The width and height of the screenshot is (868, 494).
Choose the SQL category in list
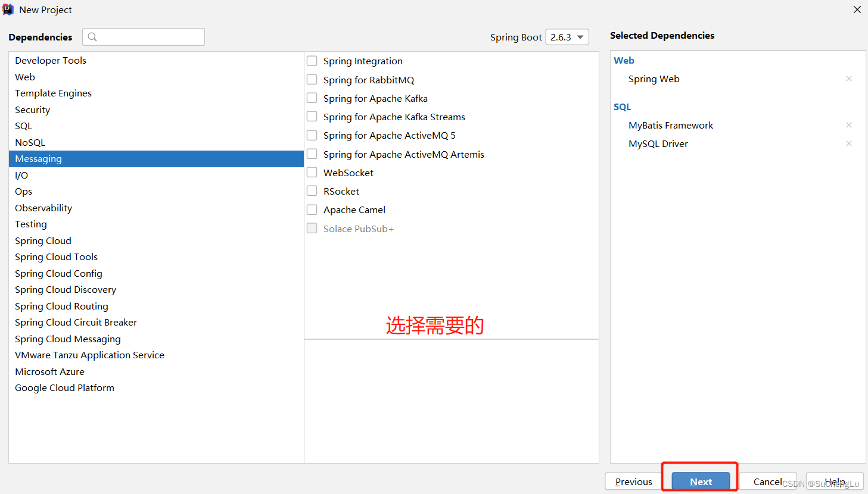tap(156, 126)
